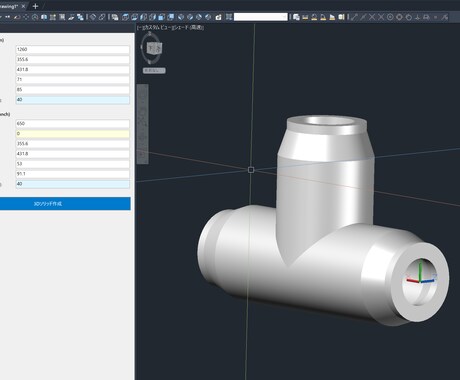The height and width of the screenshot is (380, 460).
Task: Click the white camera icon in the toolbar
Action: 218,17
